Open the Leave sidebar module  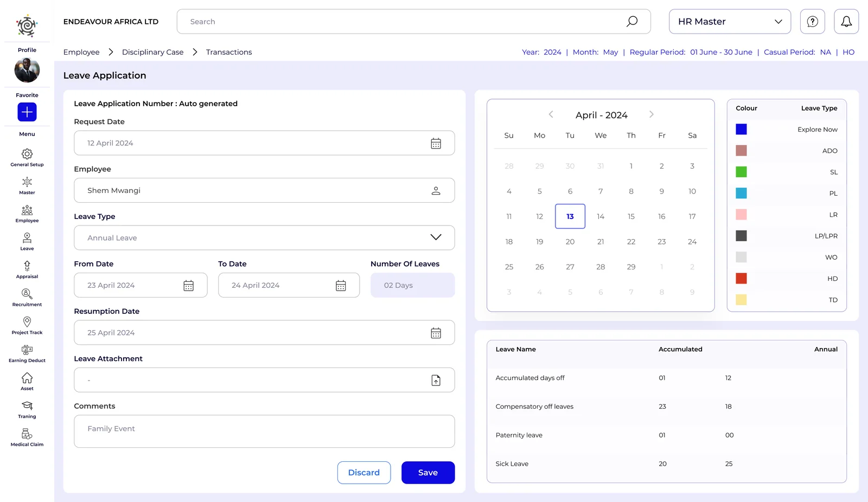[27, 241]
